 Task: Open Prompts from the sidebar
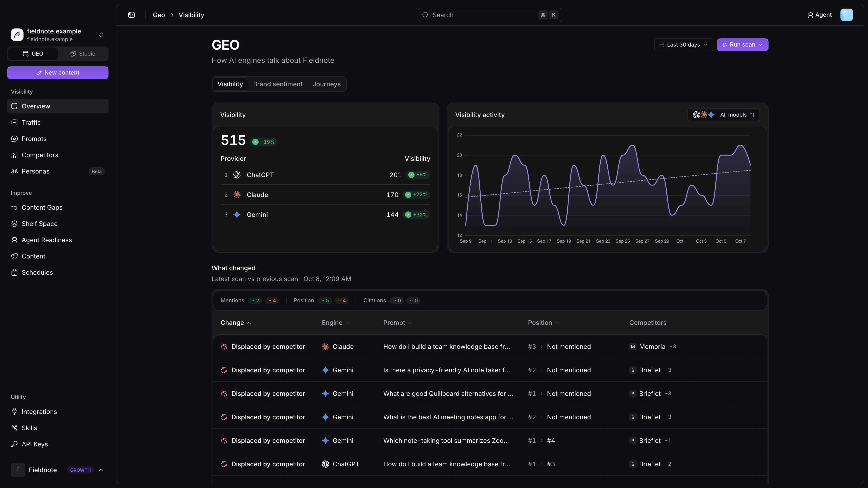click(58, 139)
